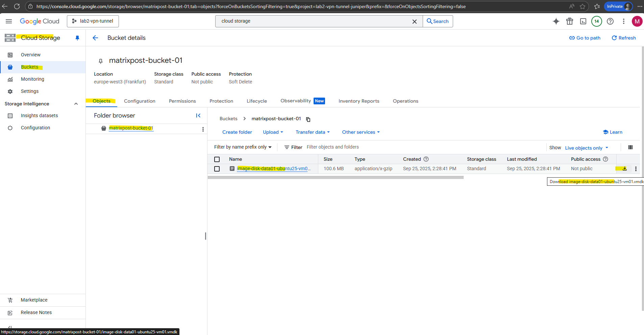Open more actions for the vmdk object
The width and height of the screenshot is (644, 335).
point(636,169)
